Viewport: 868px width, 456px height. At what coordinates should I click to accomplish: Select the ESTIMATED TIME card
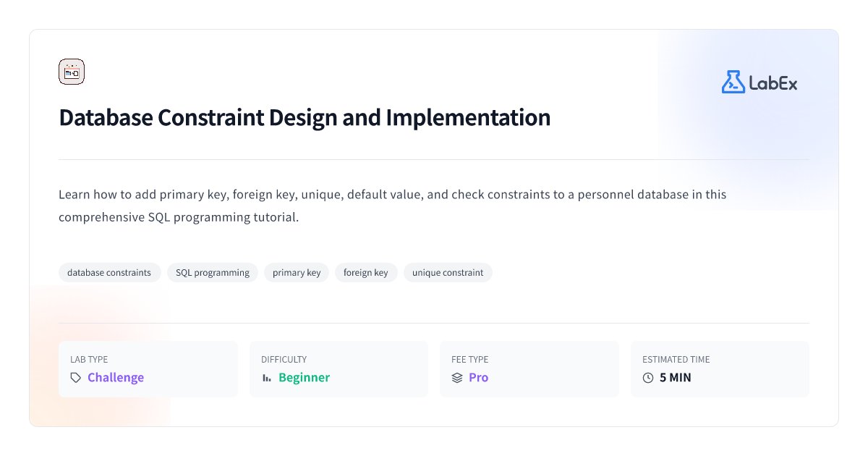click(x=720, y=368)
